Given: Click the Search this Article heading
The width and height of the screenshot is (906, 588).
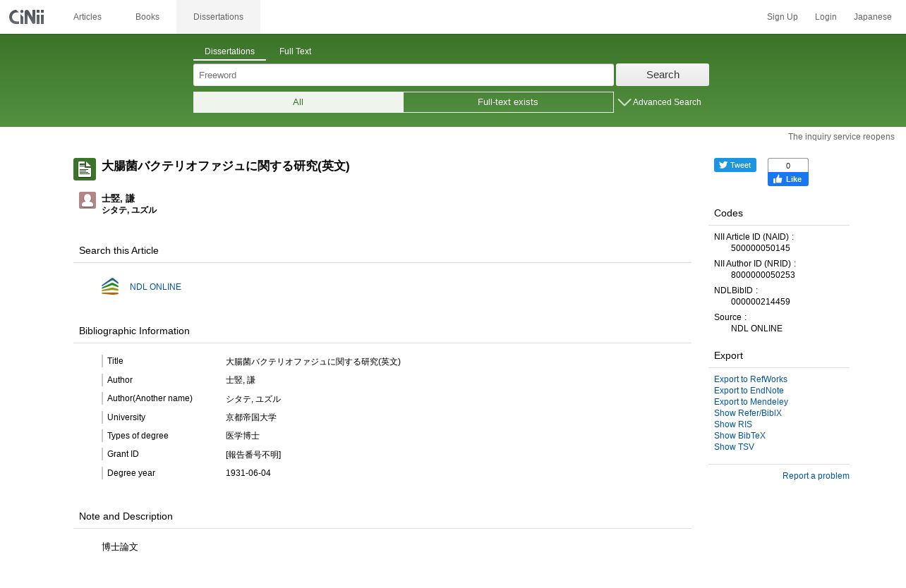Looking at the screenshot, I should point(119,250).
